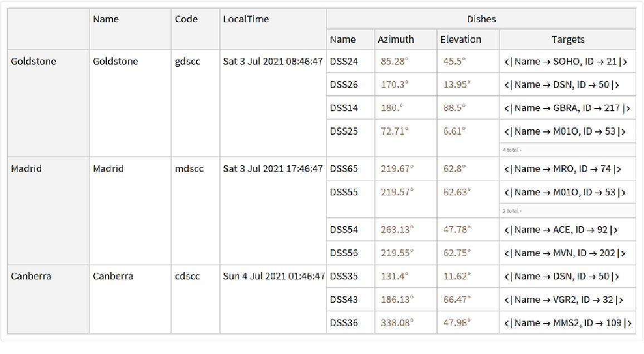Expand the "2 total" targets list
This screenshot has height=354, width=644.
click(512, 211)
